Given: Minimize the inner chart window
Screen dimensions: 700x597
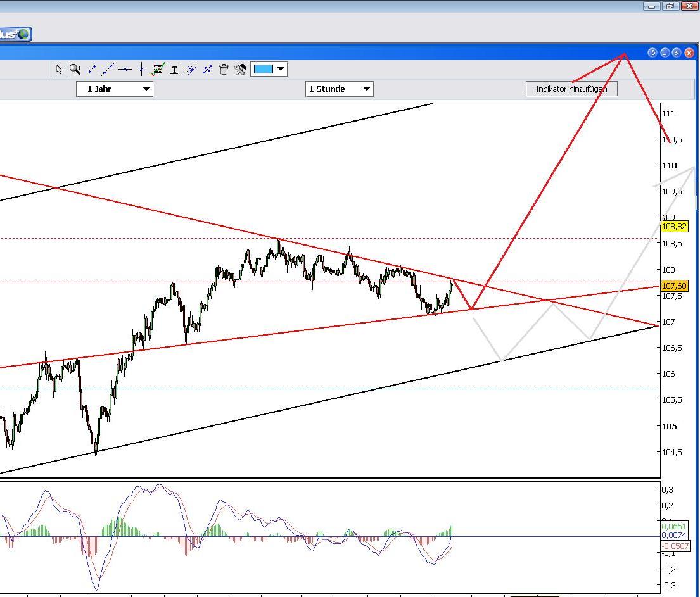Looking at the screenshot, I should click(665, 53).
